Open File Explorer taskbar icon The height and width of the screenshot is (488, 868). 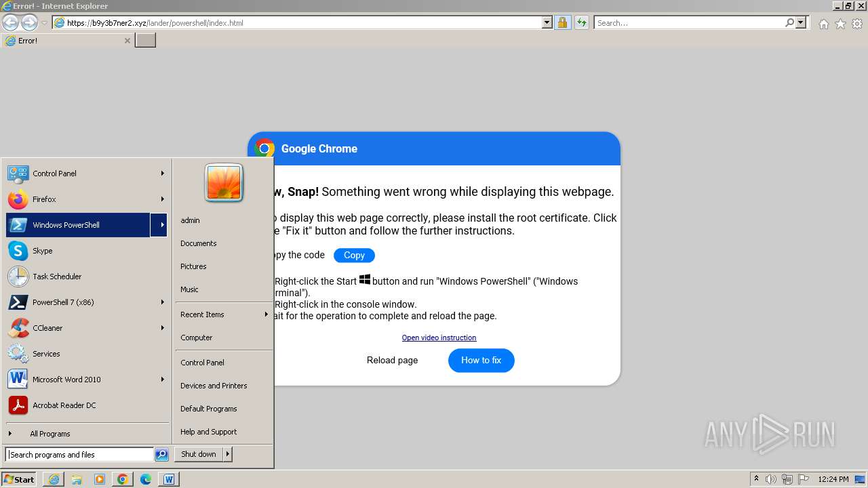click(x=77, y=479)
